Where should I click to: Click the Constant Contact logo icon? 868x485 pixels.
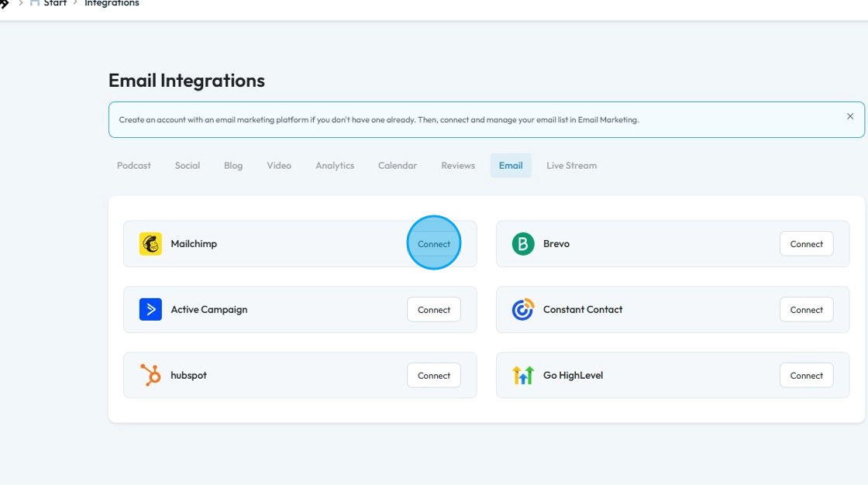523,309
